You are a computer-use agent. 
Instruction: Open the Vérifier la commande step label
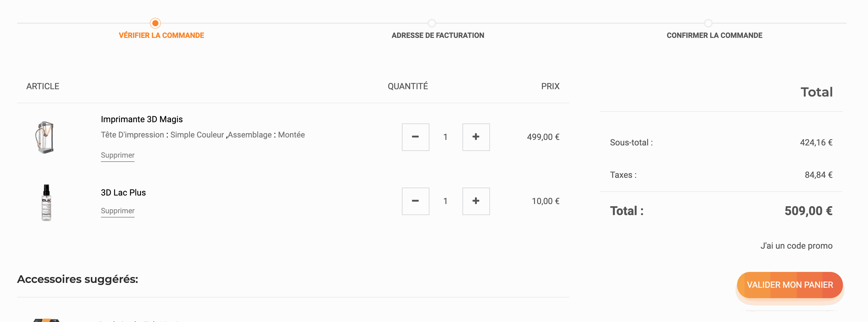coord(161,35)
